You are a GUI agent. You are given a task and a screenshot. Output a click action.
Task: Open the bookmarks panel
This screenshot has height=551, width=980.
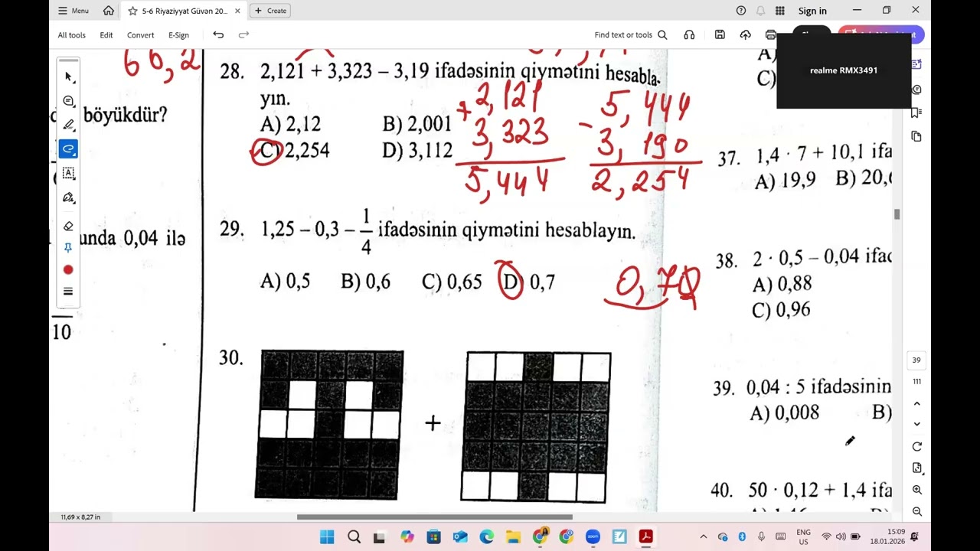(916, 112)
